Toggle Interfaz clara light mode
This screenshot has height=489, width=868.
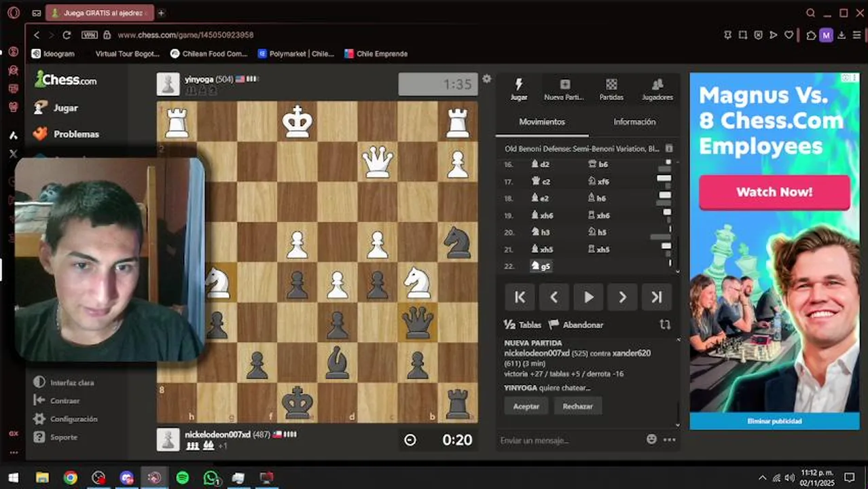[x=64, y=382]
